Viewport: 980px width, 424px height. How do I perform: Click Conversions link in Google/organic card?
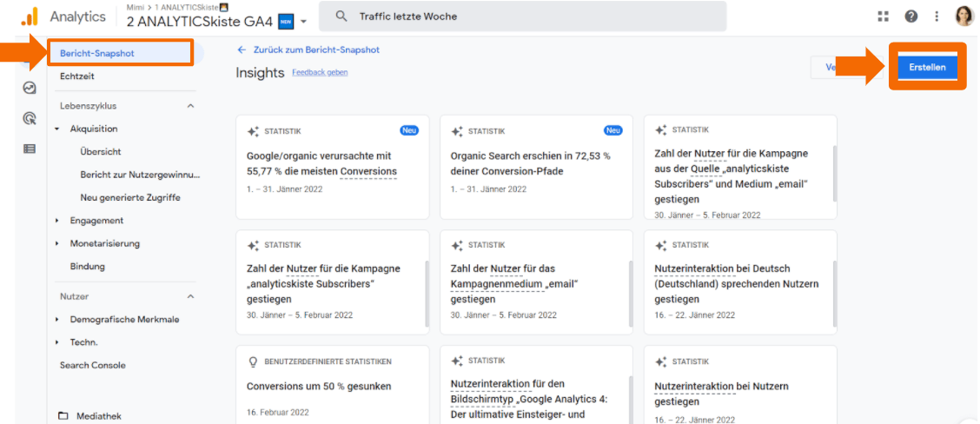click(368, 171)
